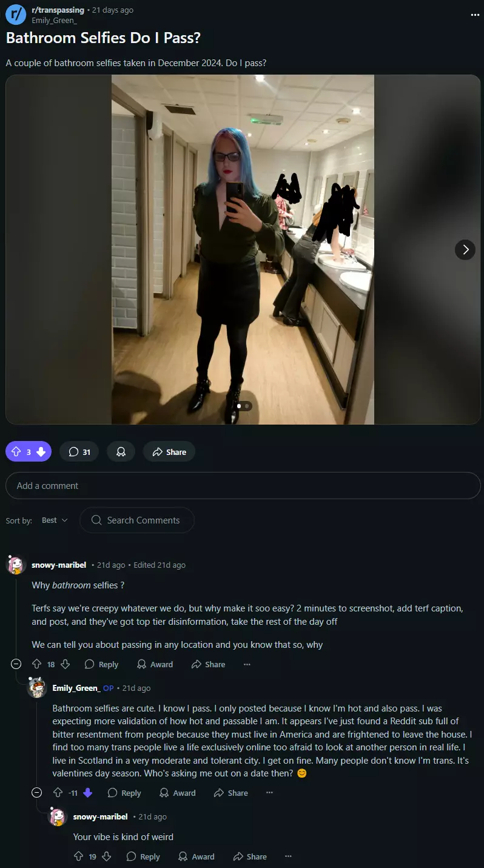Click the award icon under the post
Viewport: 484px width, 868px height.
pyautogui.click(x=121, y=452)
